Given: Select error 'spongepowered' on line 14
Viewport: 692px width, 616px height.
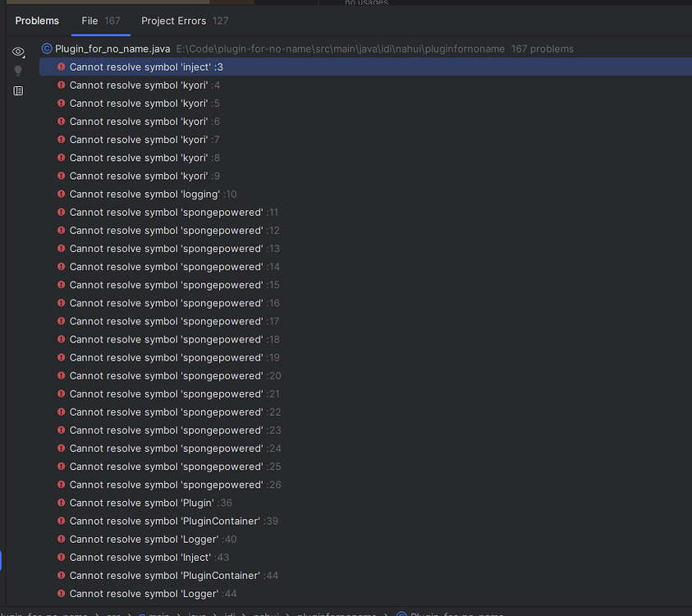Looking at the screenshot, I should [x=366, y=266].
